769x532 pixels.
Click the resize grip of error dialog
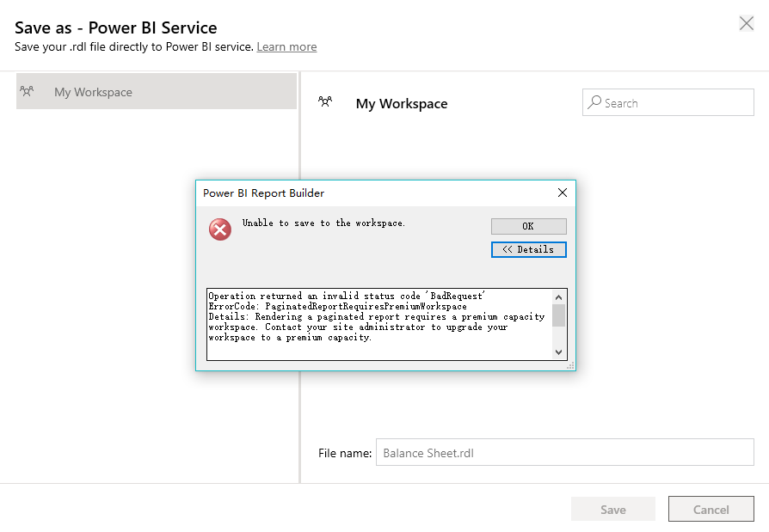571,366
